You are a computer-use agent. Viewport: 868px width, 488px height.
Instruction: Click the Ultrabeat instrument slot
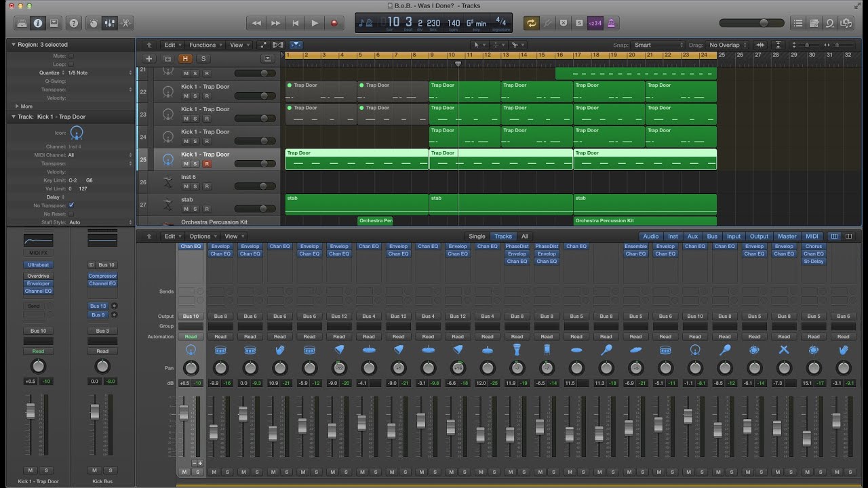pyautogui.click(x=38, y=265)
